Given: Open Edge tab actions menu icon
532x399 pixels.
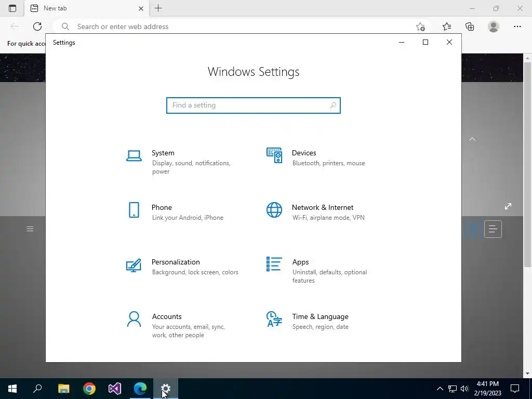Looking at the screenshot, I should pos(12,8).
